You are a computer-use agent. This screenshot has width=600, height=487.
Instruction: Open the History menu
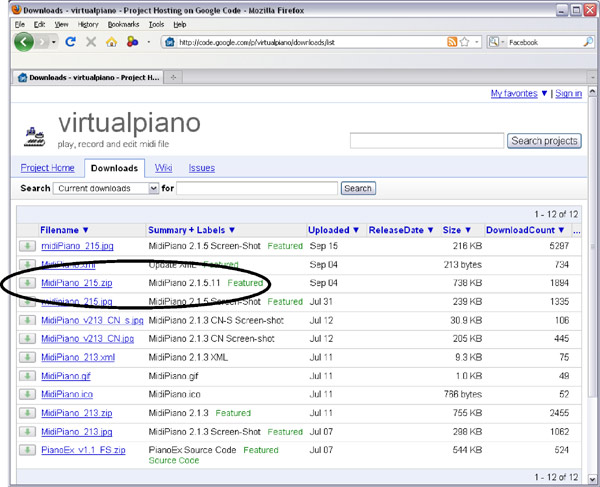(x=88, y=24)
